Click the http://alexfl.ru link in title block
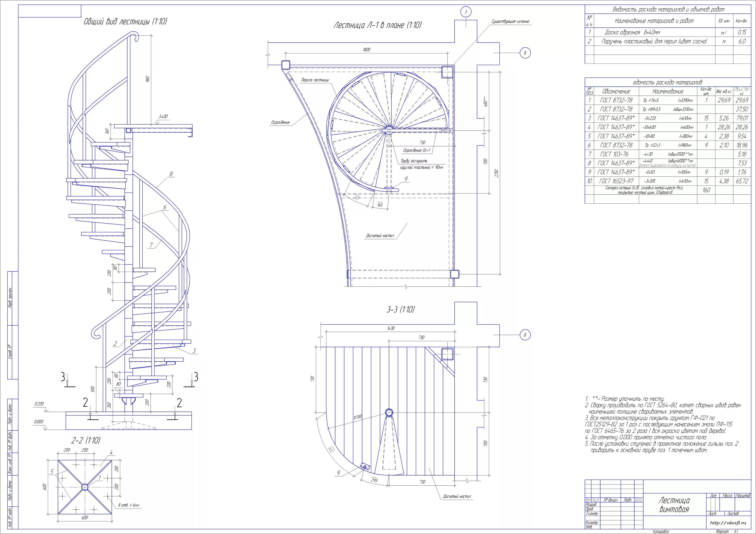 click(728, 523)
